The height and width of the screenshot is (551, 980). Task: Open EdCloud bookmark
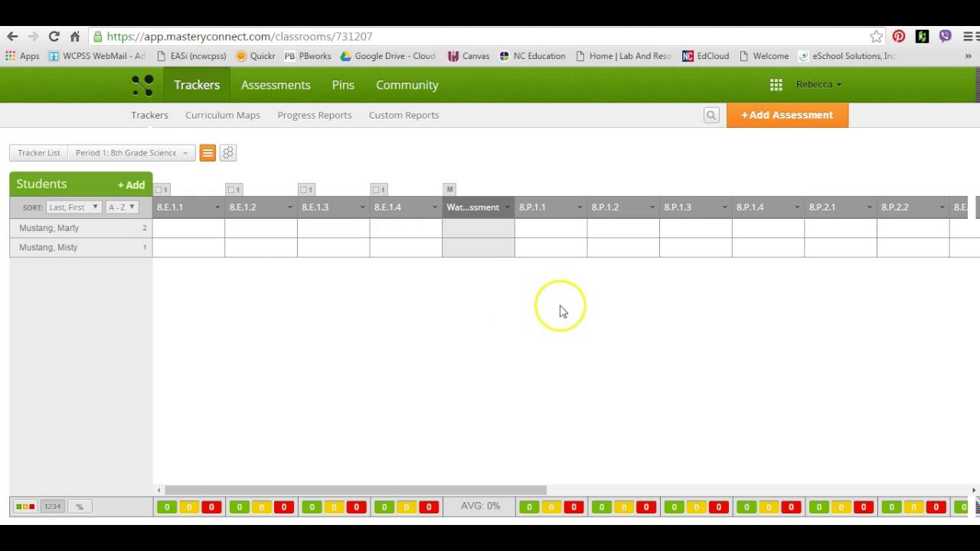pos(705,56)
